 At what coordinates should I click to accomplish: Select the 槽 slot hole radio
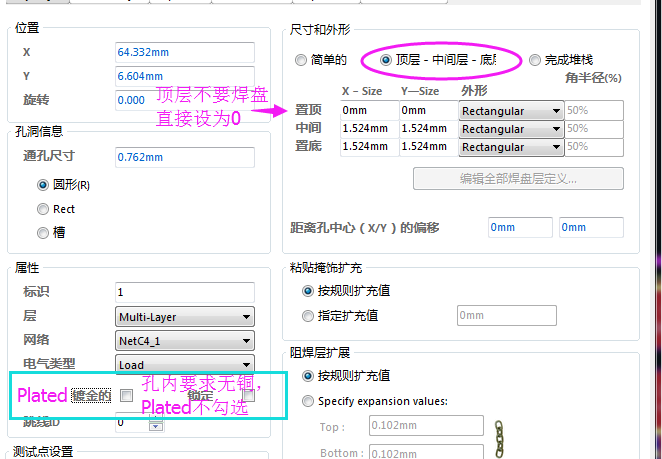[x=43, y=233]
